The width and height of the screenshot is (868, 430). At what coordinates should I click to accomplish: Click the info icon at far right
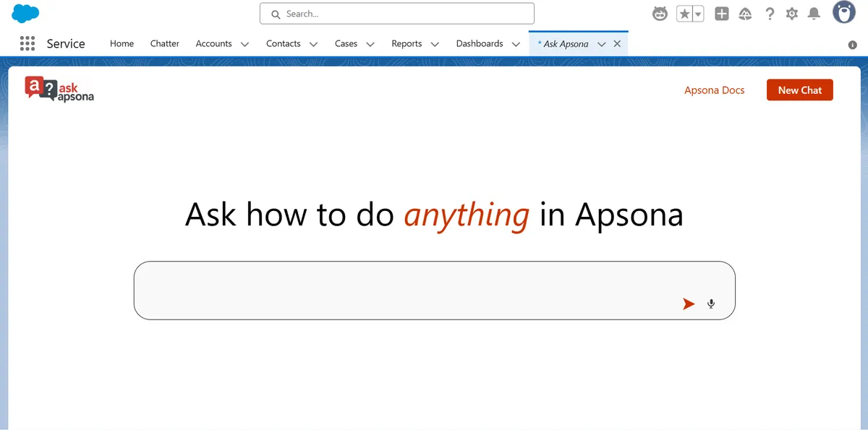(x=852, y=44)
